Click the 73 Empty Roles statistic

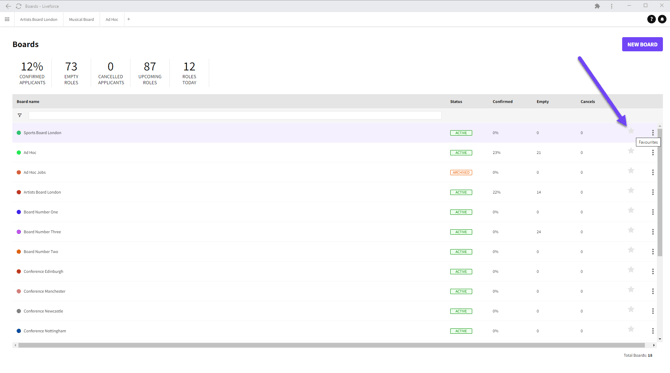tap(71, 73)
